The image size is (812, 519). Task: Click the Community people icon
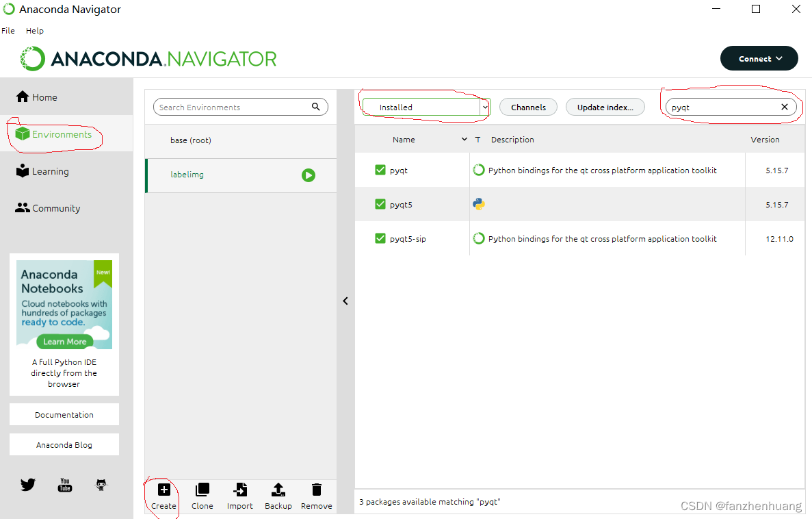[x=23, y=207]
